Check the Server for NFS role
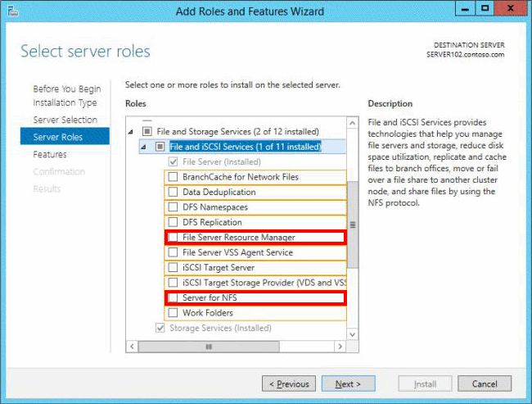This screenshot has height=404, width=532. tap(173, 297)
